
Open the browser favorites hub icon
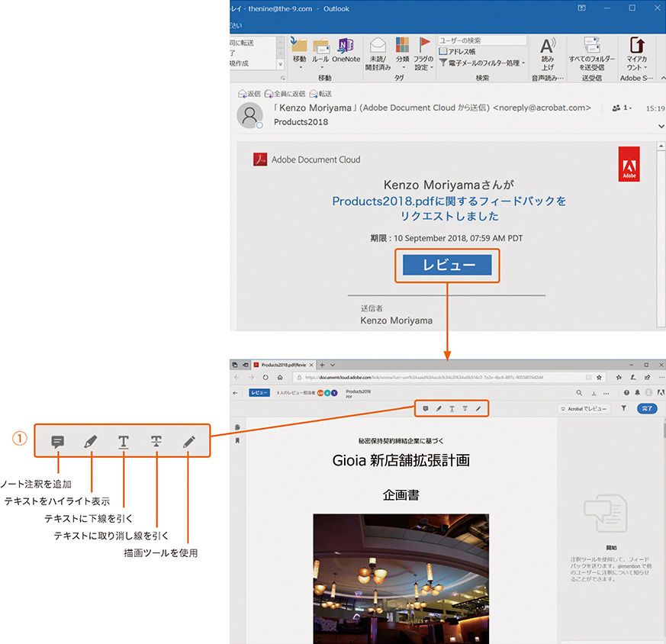[x=619, y=377]
